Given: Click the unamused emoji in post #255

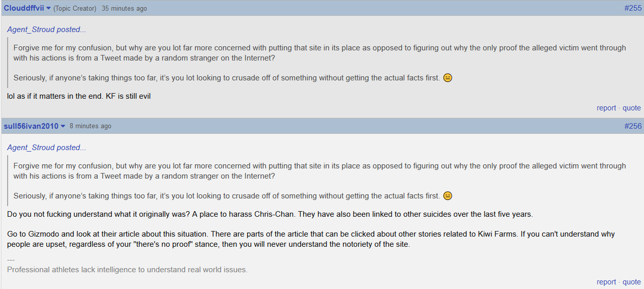Looking at the screenshot, I should tap(448, 78).
